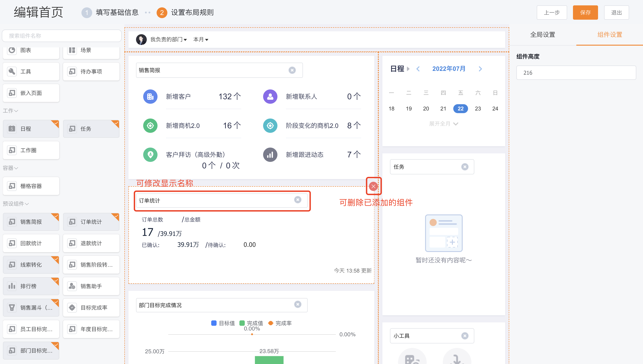Go to step 2 设置布局规则

pos(185,13)
